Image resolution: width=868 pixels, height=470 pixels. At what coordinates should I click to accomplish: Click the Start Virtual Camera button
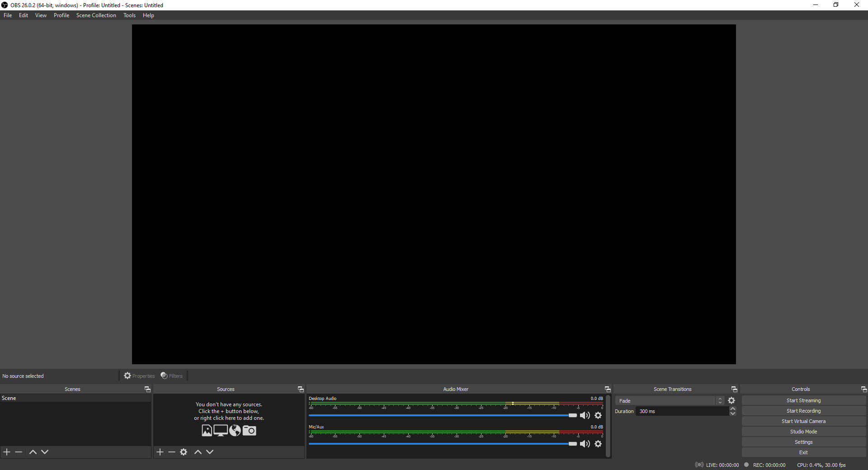tap(803, 421)
